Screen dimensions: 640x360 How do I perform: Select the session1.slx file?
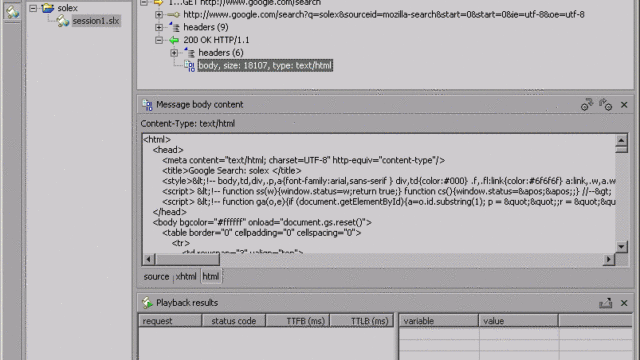point(96,21)
